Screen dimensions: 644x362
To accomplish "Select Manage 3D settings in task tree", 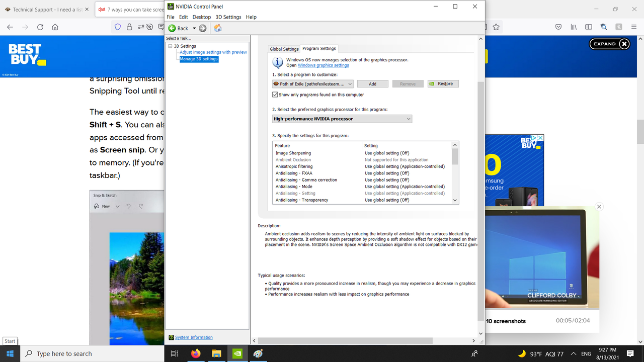I will click(x=199, y=59).
